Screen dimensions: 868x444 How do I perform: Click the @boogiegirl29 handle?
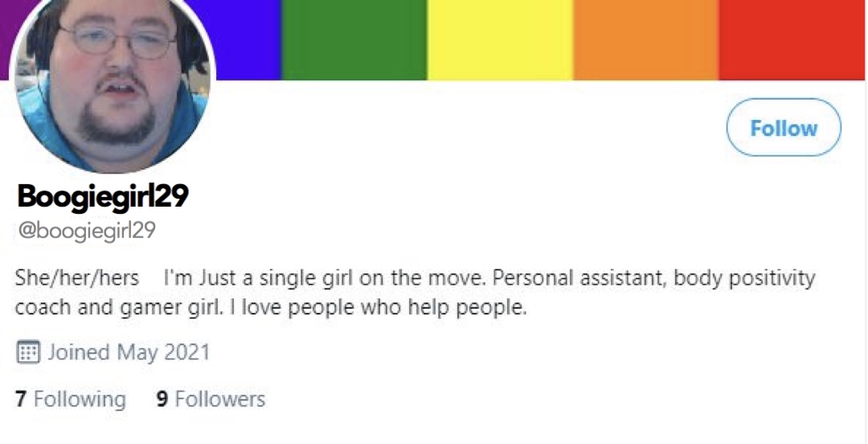87,231
